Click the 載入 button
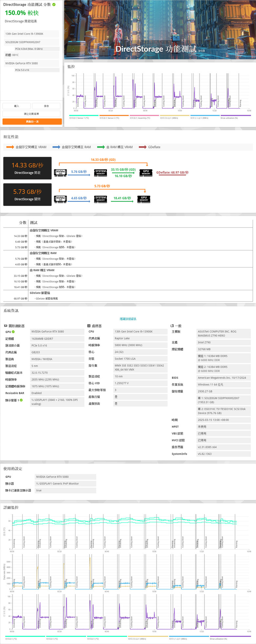 (16, 106)
